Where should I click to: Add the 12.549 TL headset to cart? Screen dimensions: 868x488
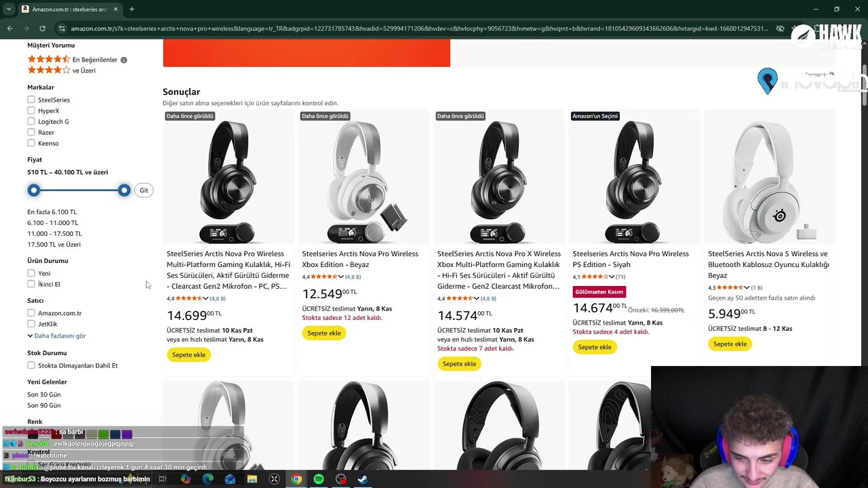point(324,333)
